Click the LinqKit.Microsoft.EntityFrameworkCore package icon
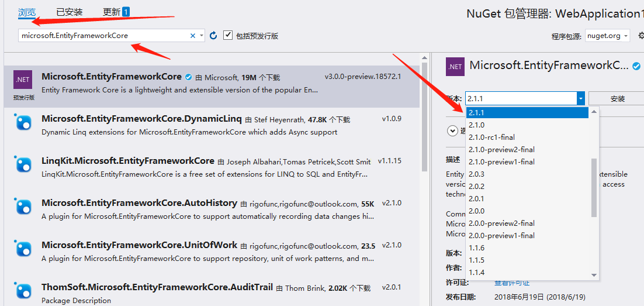 point(23,164)
